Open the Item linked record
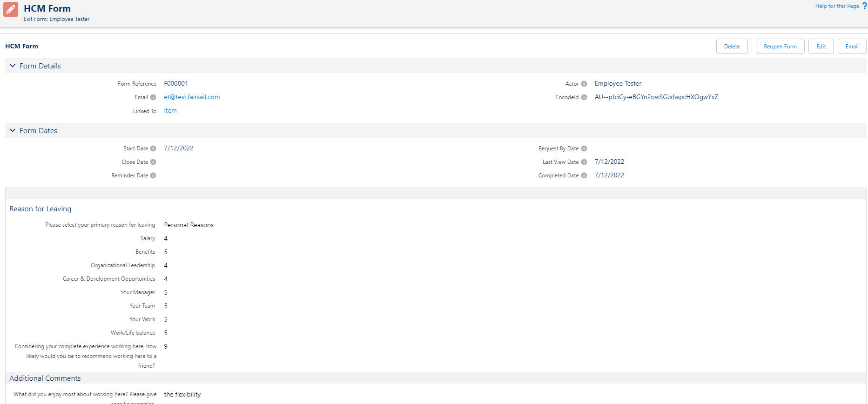 pyautogui.click(x=170, y=110)
